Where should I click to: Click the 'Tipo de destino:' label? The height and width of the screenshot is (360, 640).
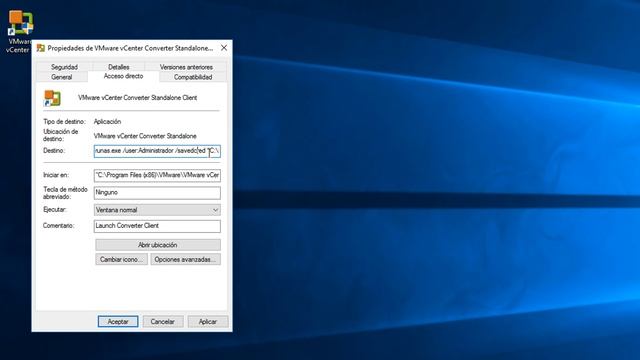(64, 122)
